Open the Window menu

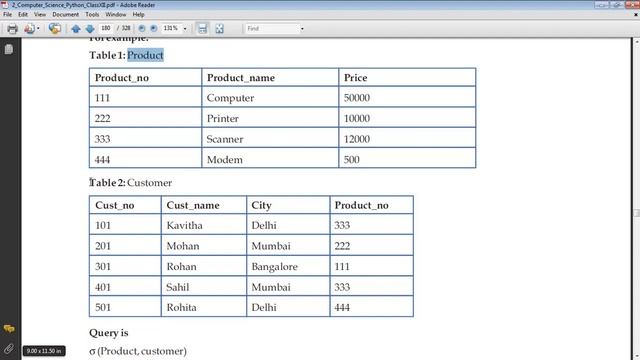click(x=116, y=14)
